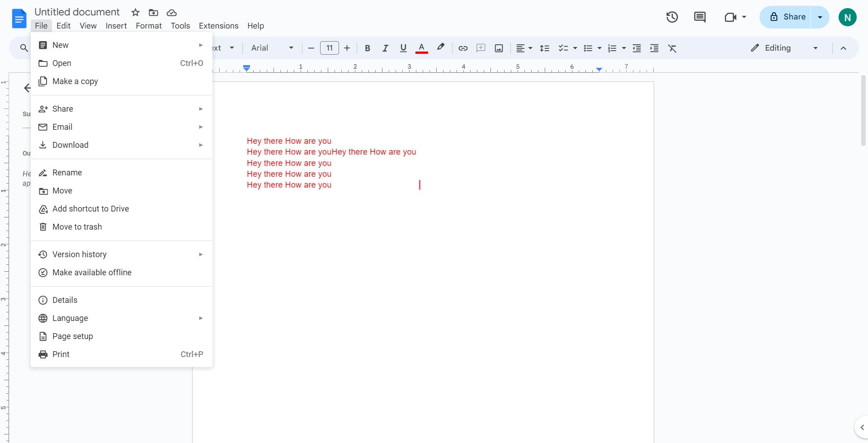The width and height of the screenshot is (868, 443).
Task: Expand the Download submenu
Action: click(x=71, y=145)
